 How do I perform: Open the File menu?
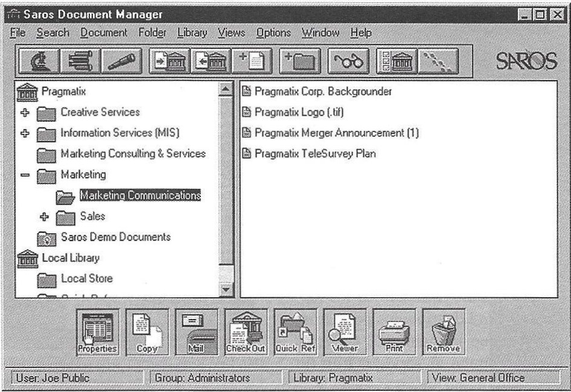[x=18, y=33]
